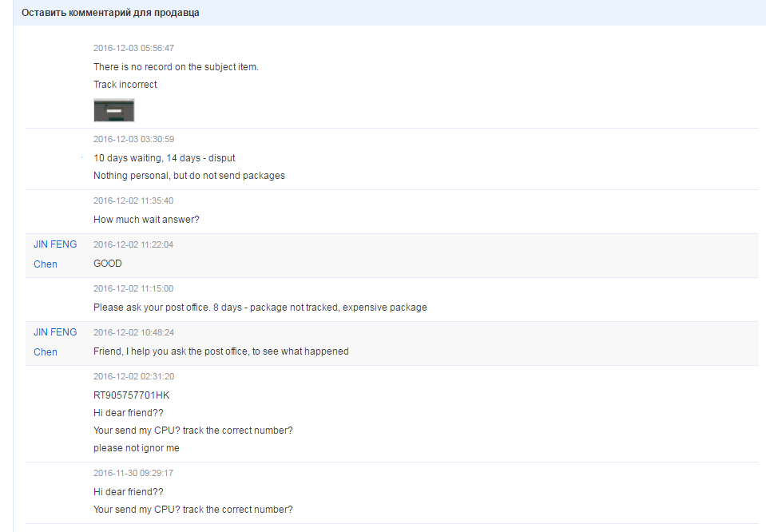Click the 'Friend, I help you ask the post office' reply
Viewport: 766px width, 532px height.
pos(221,351)
